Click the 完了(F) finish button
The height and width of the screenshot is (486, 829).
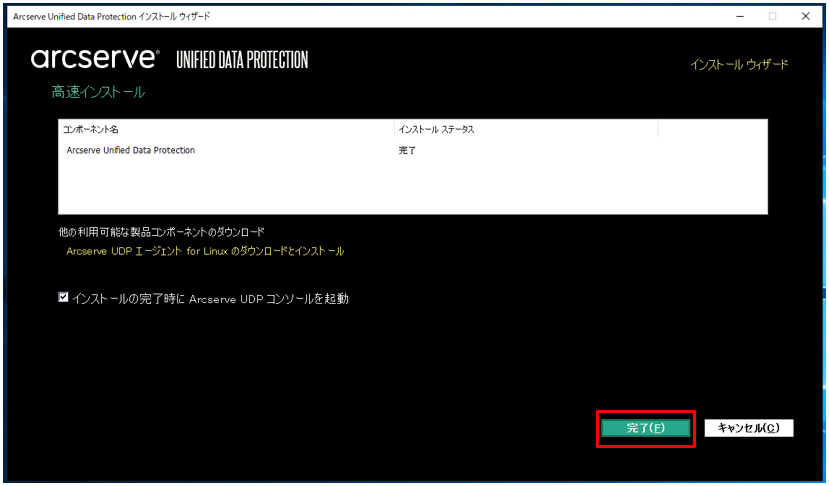point(646,428)
